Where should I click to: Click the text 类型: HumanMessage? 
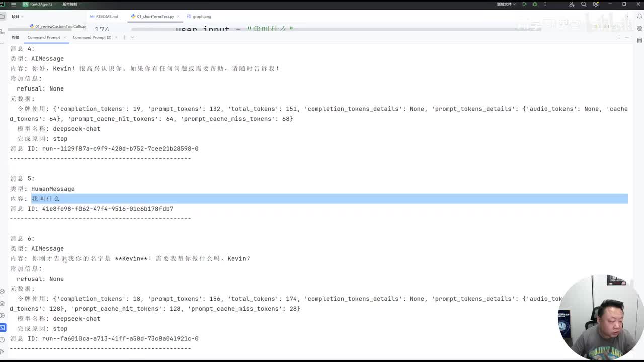[x=42, y=189]
